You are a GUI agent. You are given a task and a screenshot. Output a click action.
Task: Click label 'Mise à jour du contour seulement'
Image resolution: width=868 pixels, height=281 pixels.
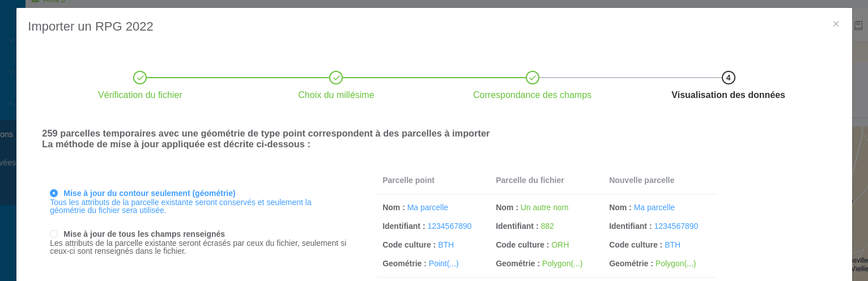149,193
